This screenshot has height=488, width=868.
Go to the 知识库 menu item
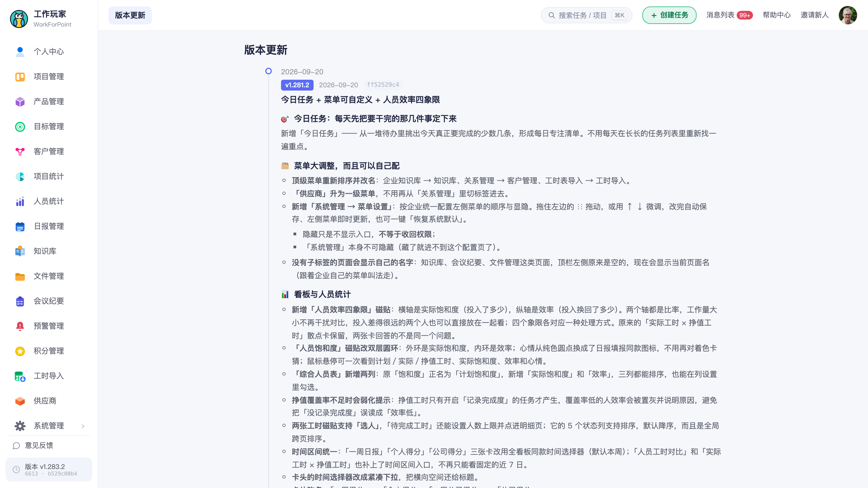tap(49, 251)
